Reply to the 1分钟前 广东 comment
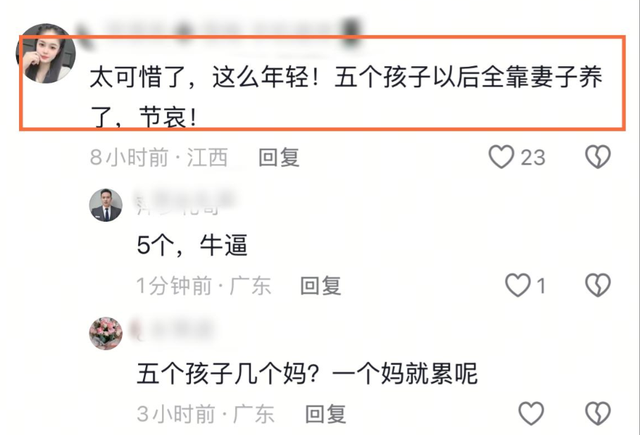 321,286
